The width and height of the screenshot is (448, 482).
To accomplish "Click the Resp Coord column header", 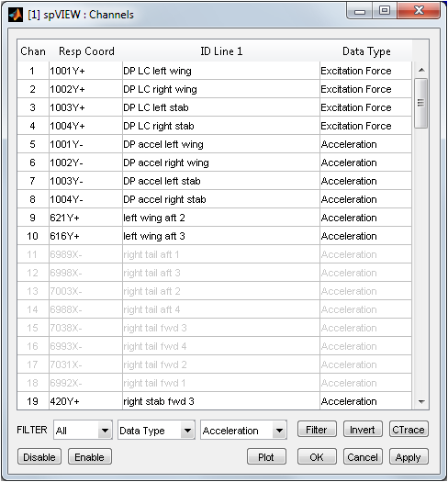I will (86, 51).
